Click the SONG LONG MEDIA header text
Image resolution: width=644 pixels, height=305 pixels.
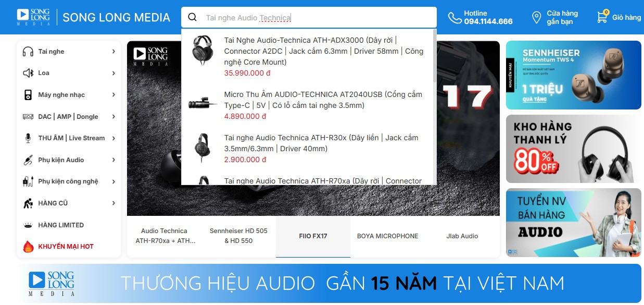point(117,17)
